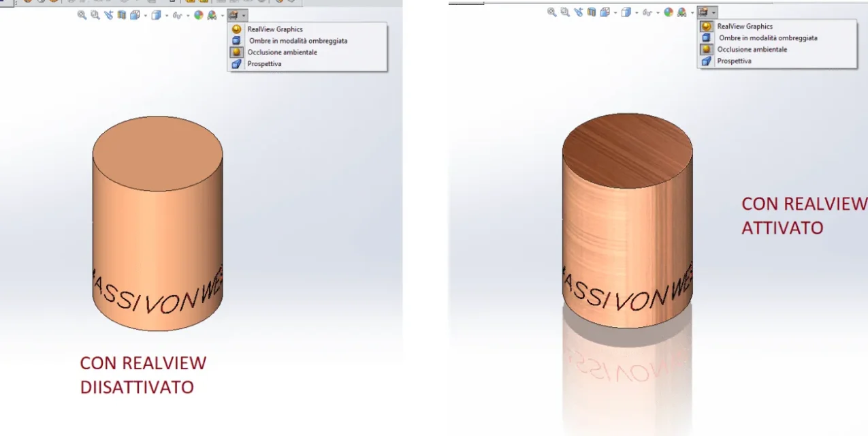Expand Hide/Show Items arrow in RealView-disattivato screenshot
868x436 pixels.
click(188, 16)
